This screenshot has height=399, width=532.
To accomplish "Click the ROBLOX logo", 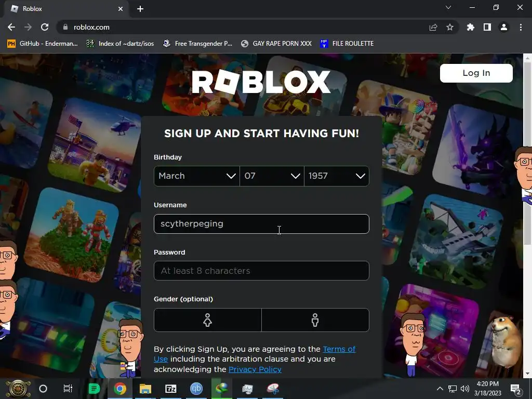I will (261, 82).
